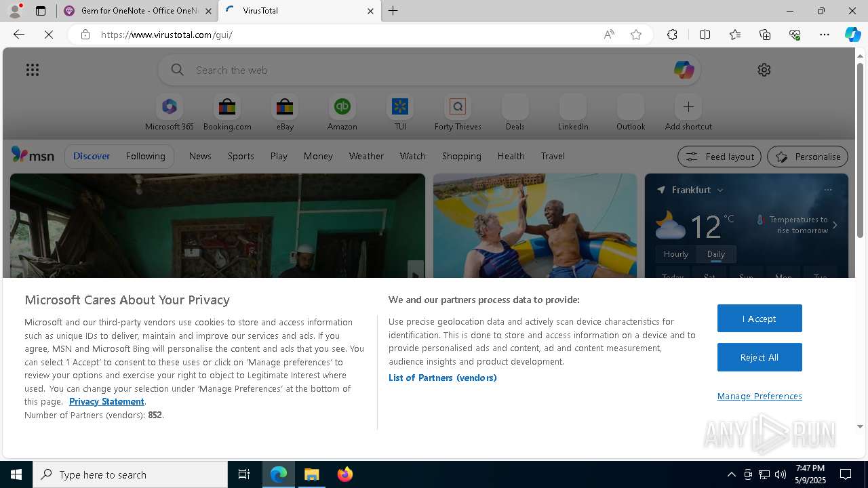
Task: Expand the Frankfurt location dropdown
Action: 720,190
